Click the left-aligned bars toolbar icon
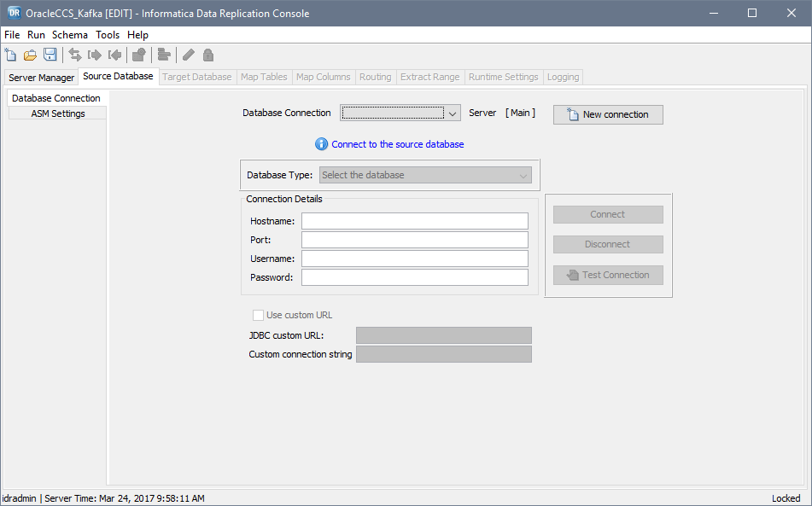The image size is (812, 506). tap(164, 55)
